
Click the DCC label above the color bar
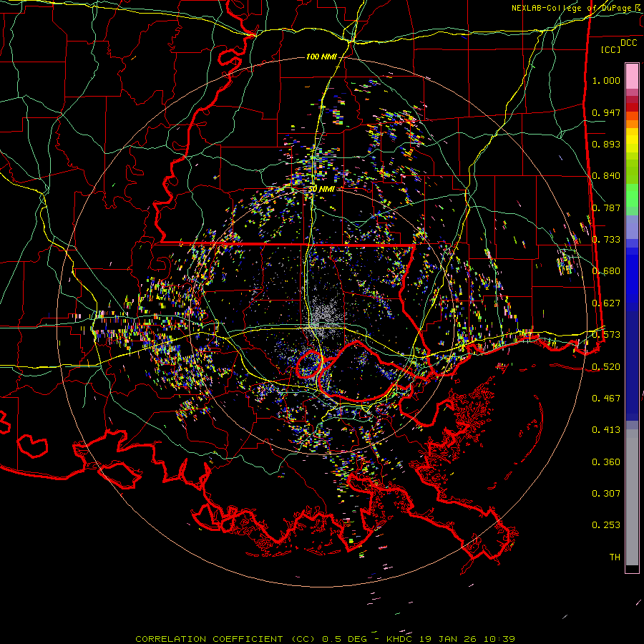629,43
